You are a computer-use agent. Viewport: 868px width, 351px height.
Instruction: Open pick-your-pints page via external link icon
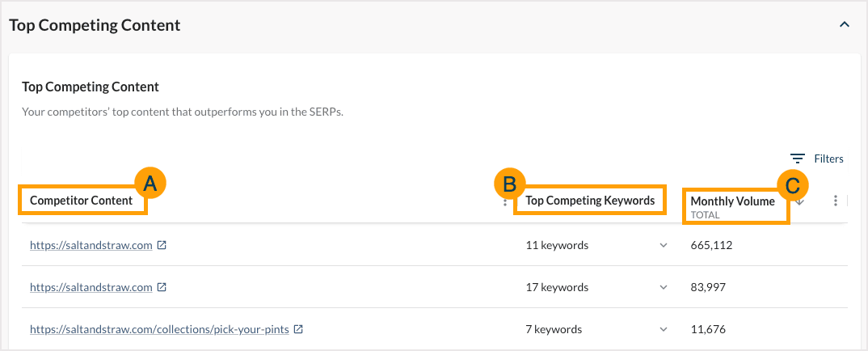(x=298, y=329)
